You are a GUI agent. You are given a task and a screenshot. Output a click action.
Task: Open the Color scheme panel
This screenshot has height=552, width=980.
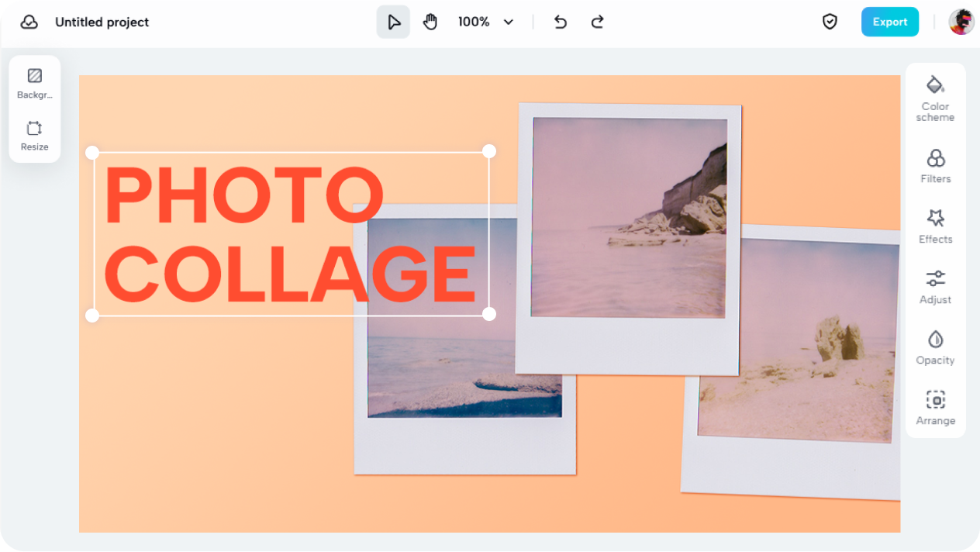point(935,97)
